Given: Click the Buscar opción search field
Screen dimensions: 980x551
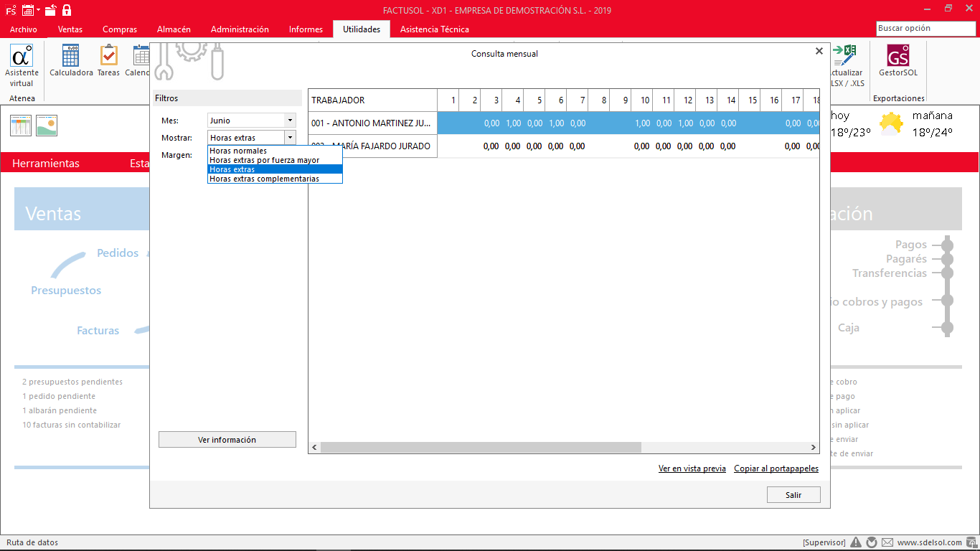Looking at the screenshot, I should (x=926, y=28).
